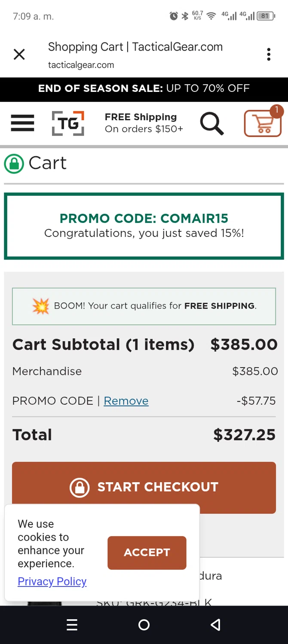Close the browser tab with X
288x644 pixels.
click(x=19, y=55)
